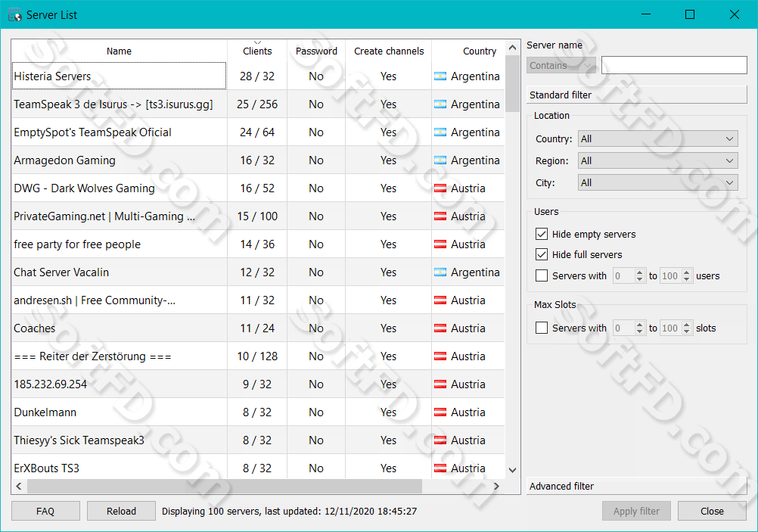
Task: Expand the Advanced filter section
Action: (637, 486)
